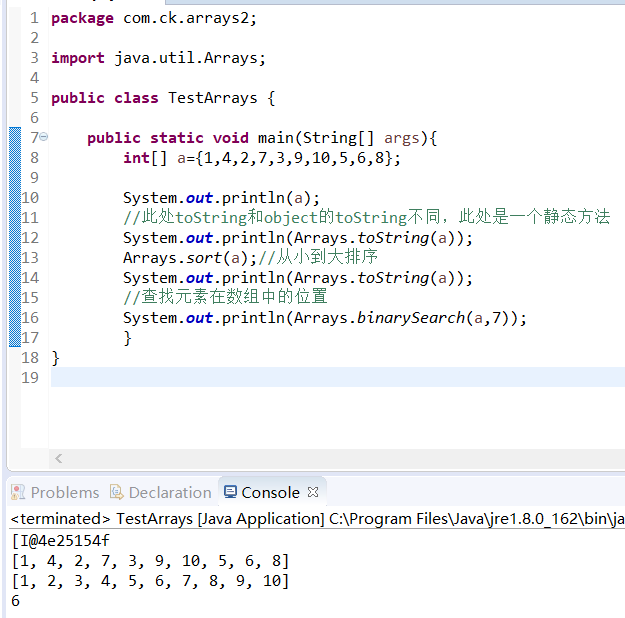The image size is (625, 618).
Task: Click the console output value 6
Action: point(16,601)
